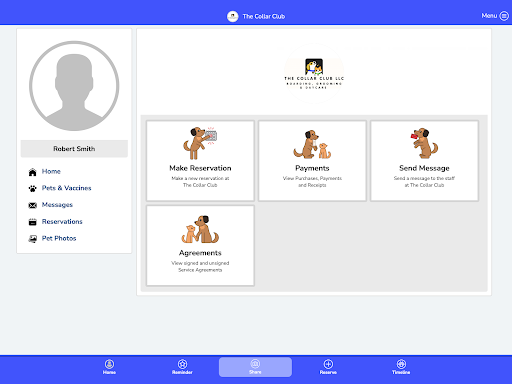The width and height of the screenshot is (512, 384).
Task: Click the gray profile avatar picture
Action: tap(74, 86)
